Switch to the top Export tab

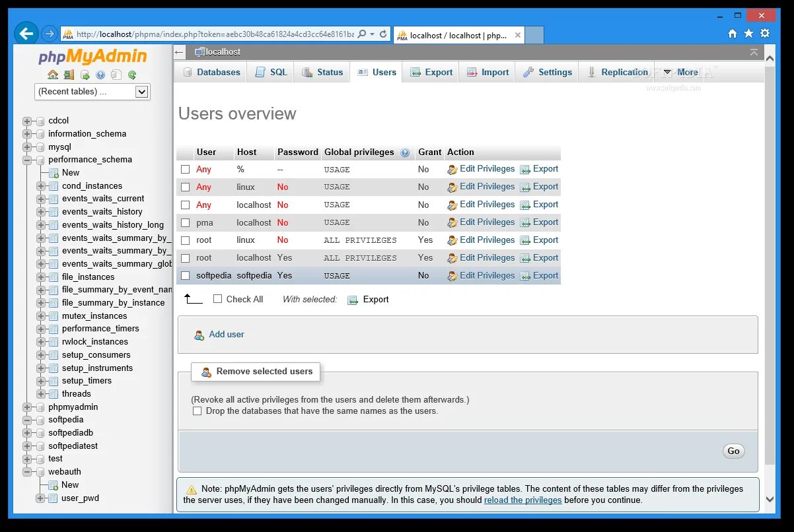[x=431, y=73]
